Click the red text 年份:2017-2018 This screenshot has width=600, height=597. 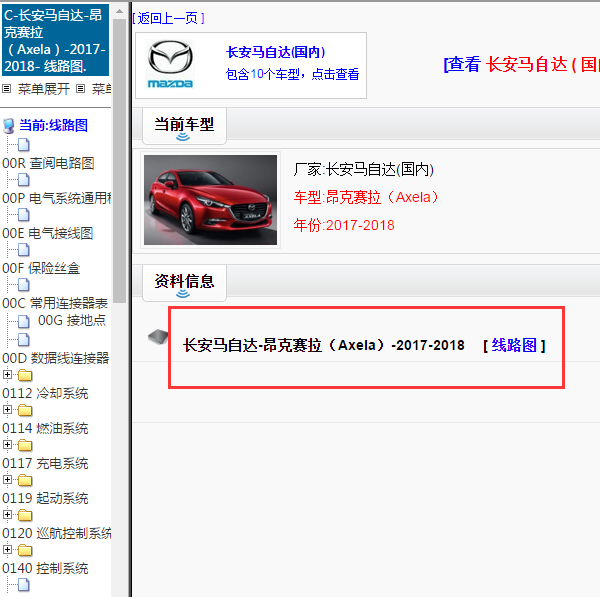[x=344, y=225]
